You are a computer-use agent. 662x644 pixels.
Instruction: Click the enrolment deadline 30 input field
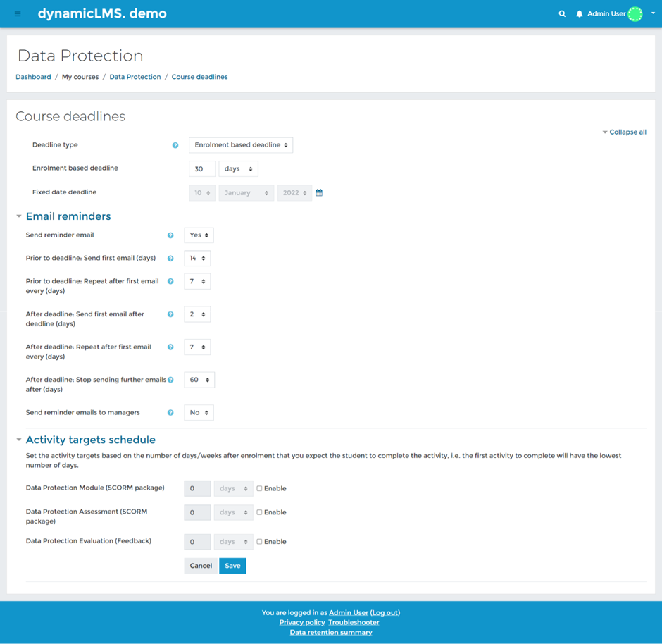(x=202, y=168)
